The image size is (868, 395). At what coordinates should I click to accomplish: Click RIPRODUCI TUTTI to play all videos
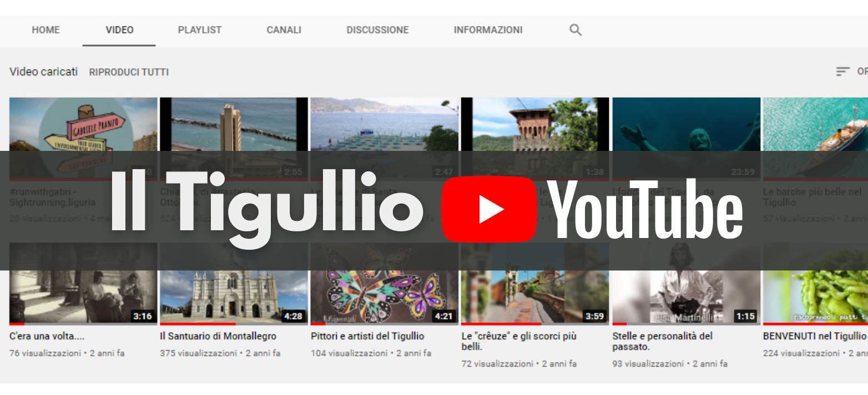click(129, 72)
